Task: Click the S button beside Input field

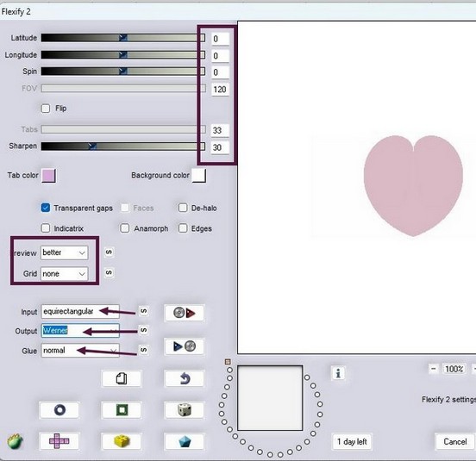Action: coord(144,311)
